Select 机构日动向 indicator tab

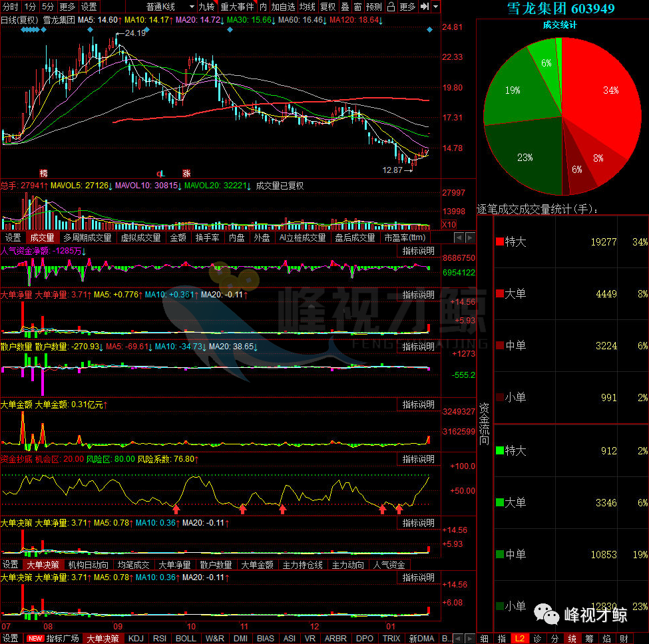(x=88, y=565)
